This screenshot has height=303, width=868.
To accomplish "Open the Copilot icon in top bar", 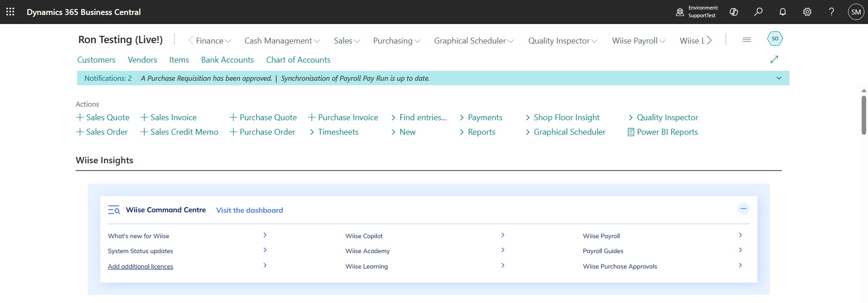I will tap(734, 12).
